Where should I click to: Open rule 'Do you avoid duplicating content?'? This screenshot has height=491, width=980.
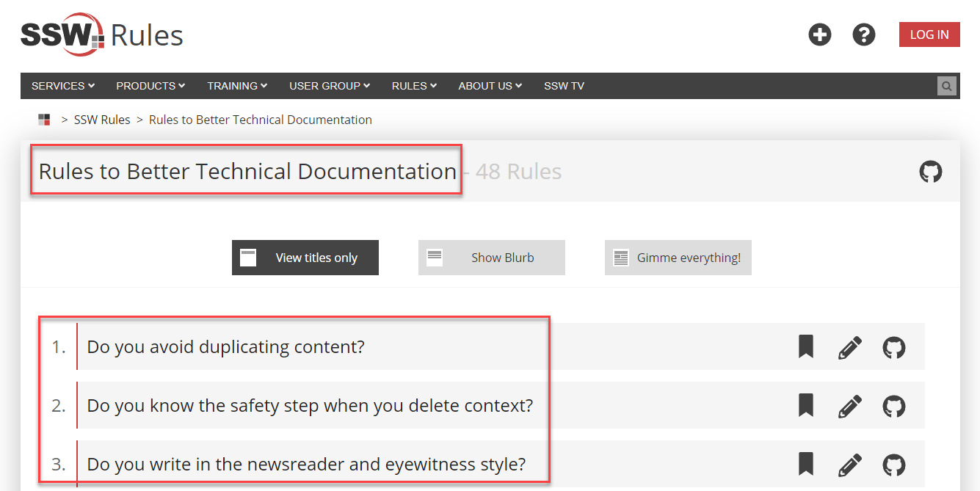(x=225, y=346)
